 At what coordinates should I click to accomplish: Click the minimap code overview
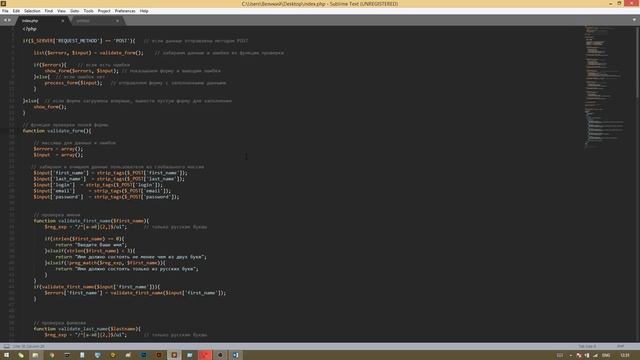604,86
